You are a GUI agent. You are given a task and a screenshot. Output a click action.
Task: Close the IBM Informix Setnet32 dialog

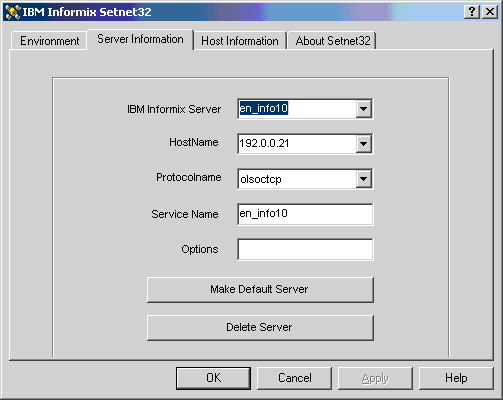tap(490, 12)
